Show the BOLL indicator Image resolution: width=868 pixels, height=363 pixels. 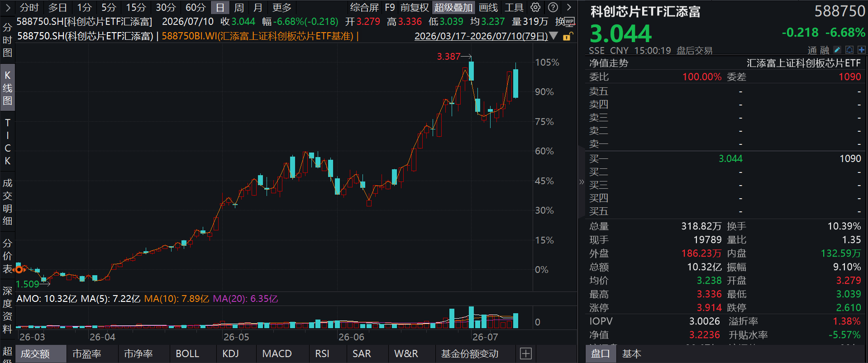tap(187, 353)
